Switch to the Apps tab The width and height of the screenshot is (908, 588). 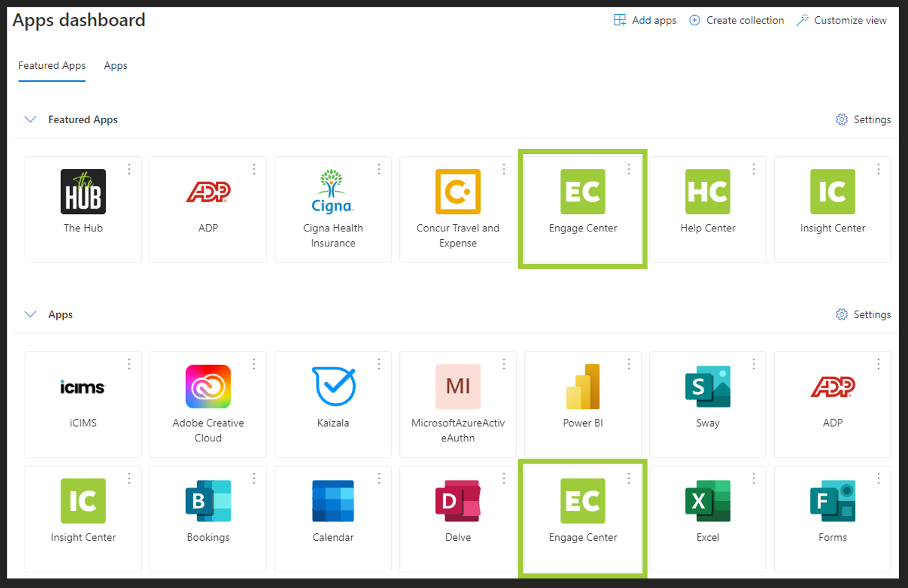(x=115, y=66)
